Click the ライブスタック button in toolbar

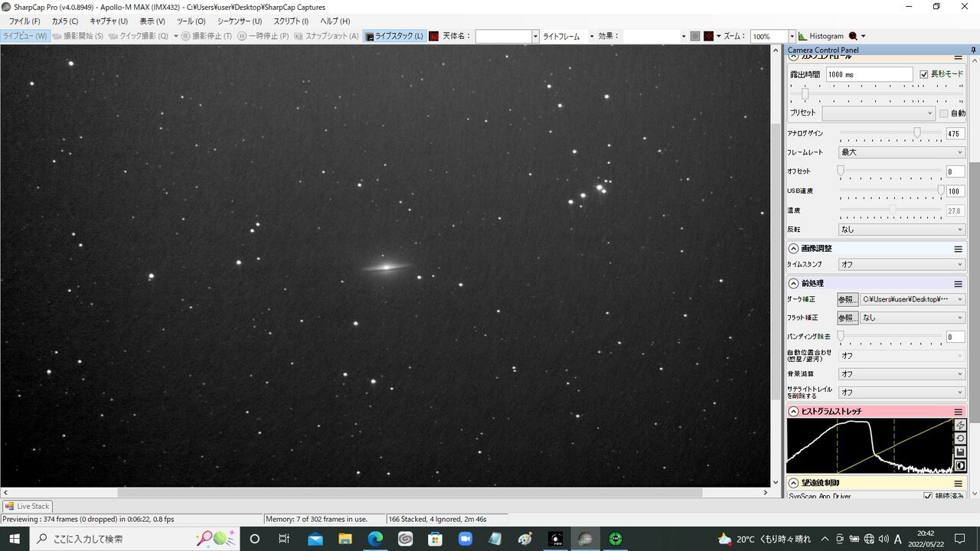394,36
